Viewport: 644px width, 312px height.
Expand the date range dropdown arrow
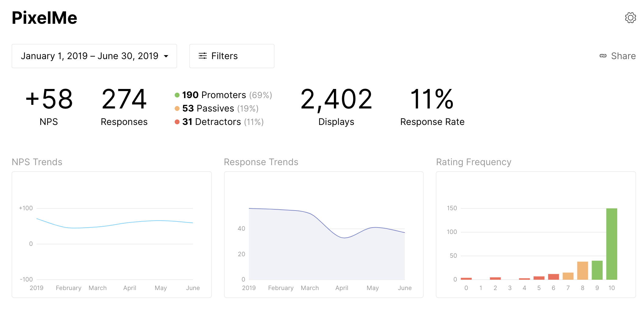(x=166, y=56)
